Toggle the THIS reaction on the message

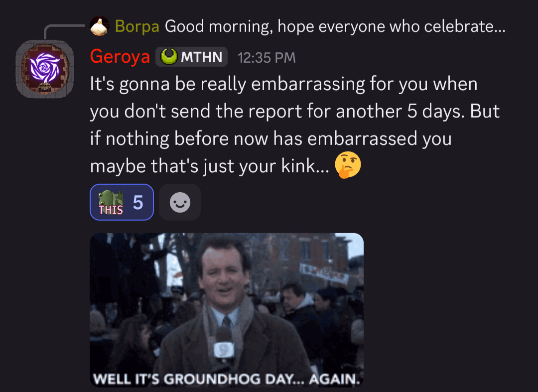[x=122, y=202]
